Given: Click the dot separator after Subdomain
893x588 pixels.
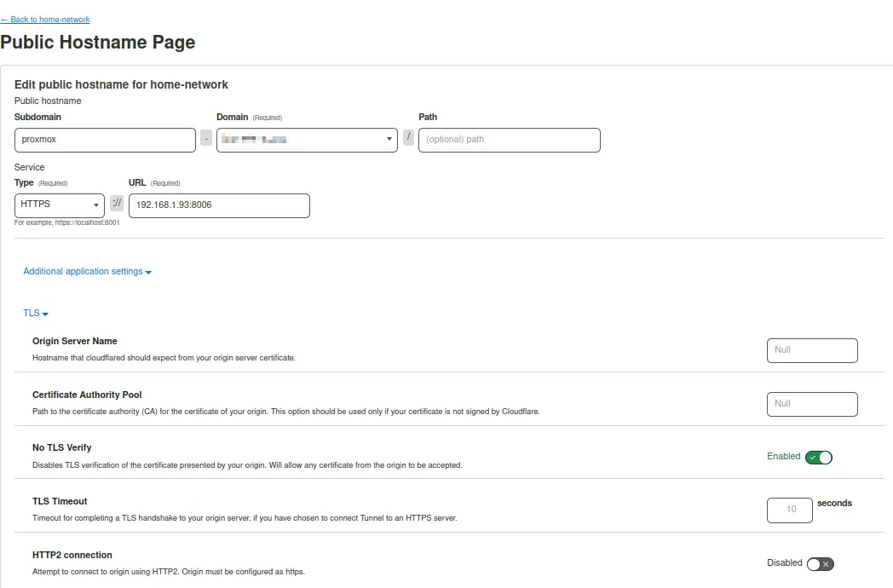Looking at the screenshot, I should click(206, 140).
